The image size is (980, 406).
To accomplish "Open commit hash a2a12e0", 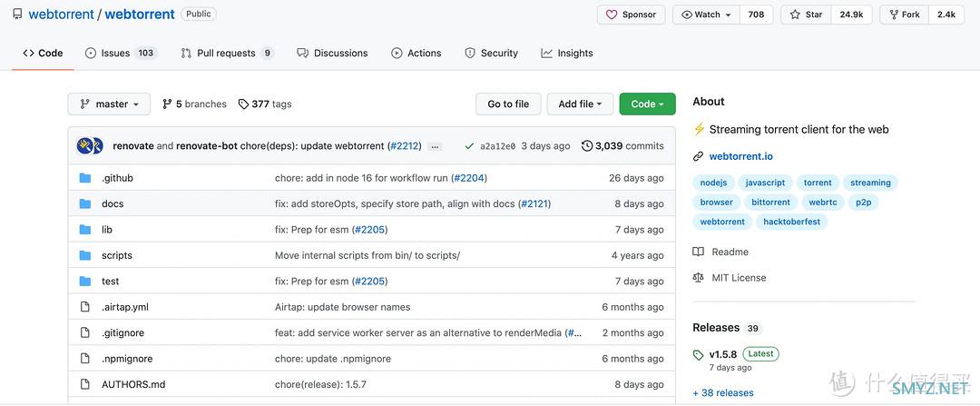I will [x=497, y=146].
